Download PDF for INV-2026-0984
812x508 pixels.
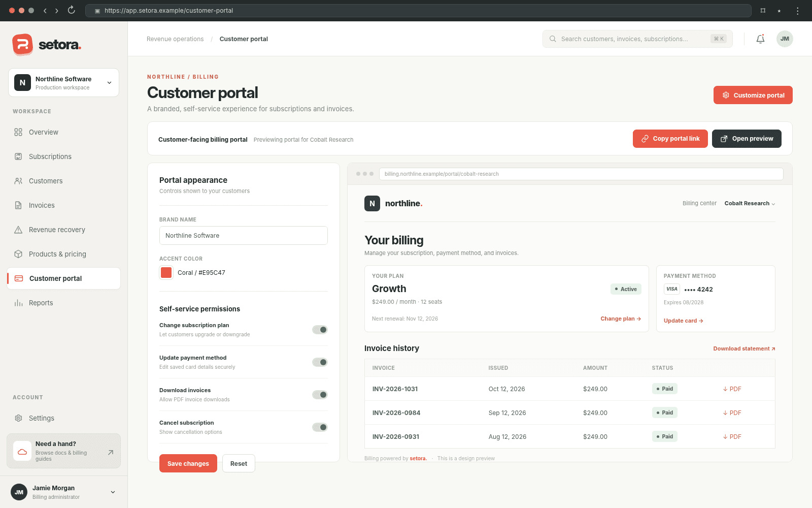click(732, 413)
